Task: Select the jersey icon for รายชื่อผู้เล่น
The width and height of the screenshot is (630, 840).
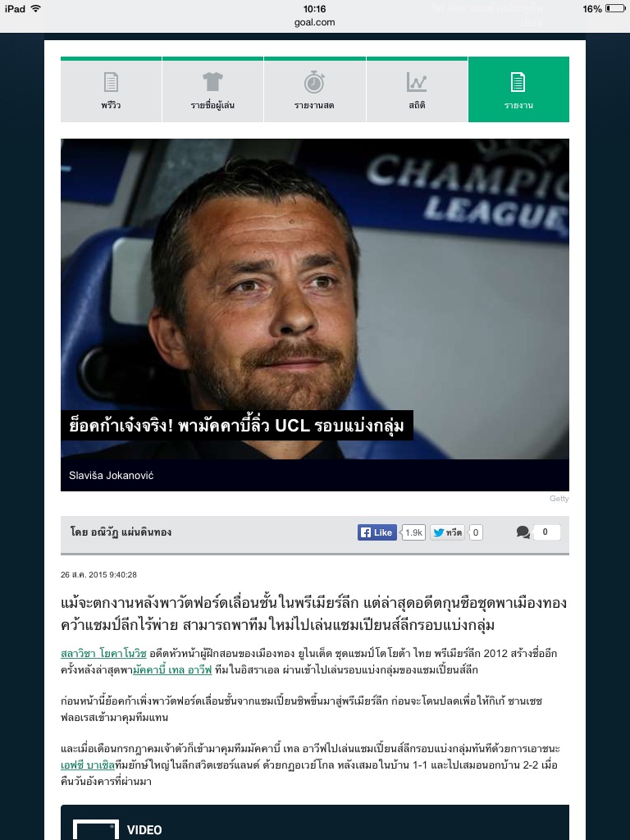Action: tap(212, 82)
